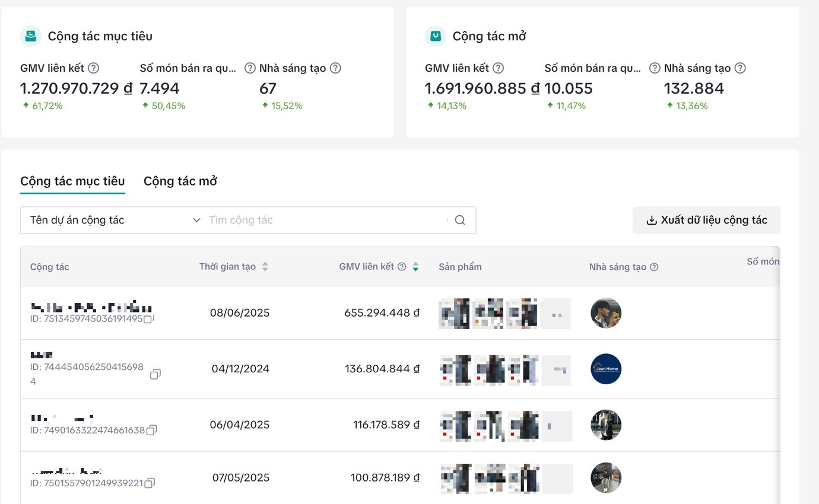Click creator avatar in the 08/06/2025 row

point(606,313)
